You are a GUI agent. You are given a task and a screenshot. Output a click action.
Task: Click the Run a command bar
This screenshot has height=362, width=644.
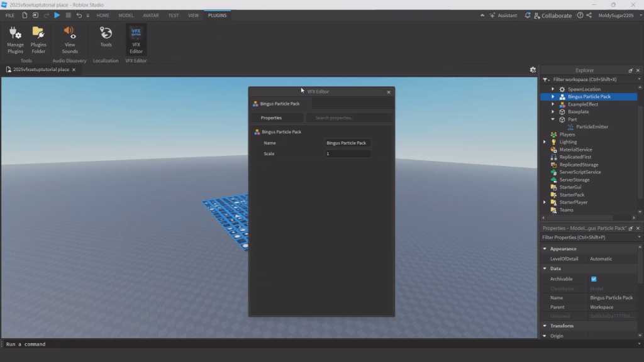coord(320,344)
